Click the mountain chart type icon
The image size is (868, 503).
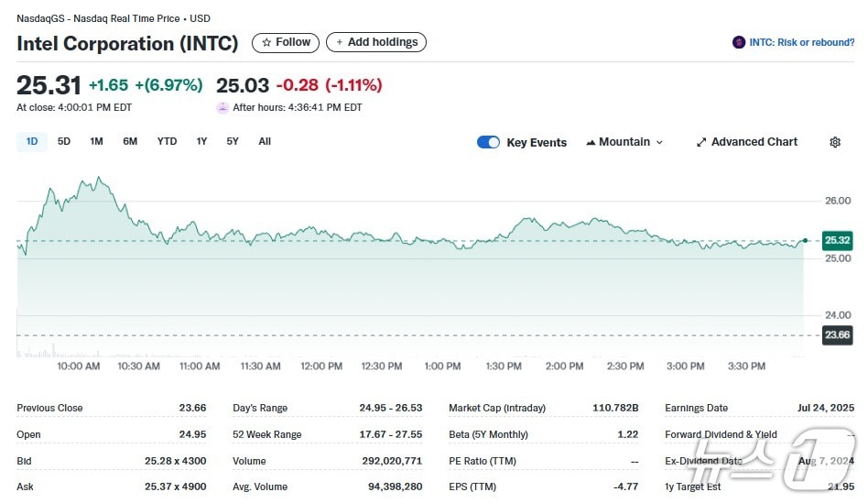tap(591, 142)
